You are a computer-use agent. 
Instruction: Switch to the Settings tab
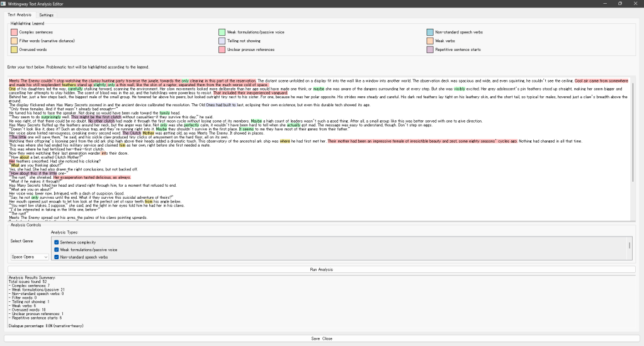pyautogui.click(x=46, y=14)
